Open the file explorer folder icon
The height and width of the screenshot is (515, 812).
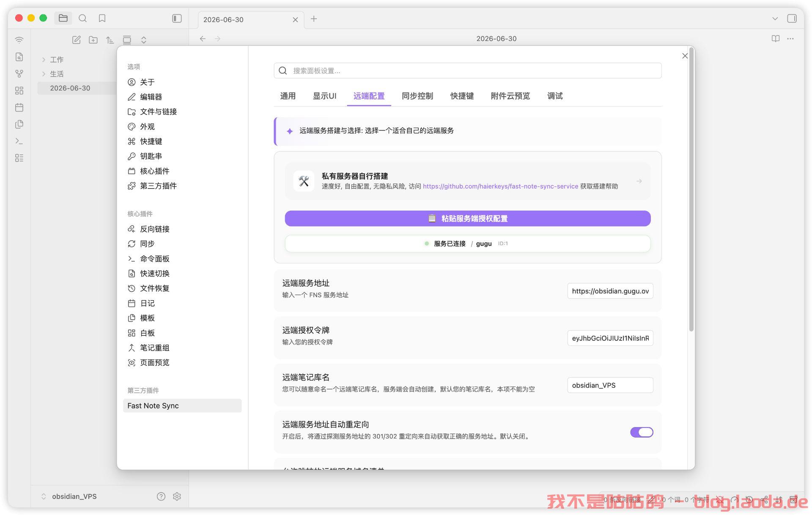63,18
